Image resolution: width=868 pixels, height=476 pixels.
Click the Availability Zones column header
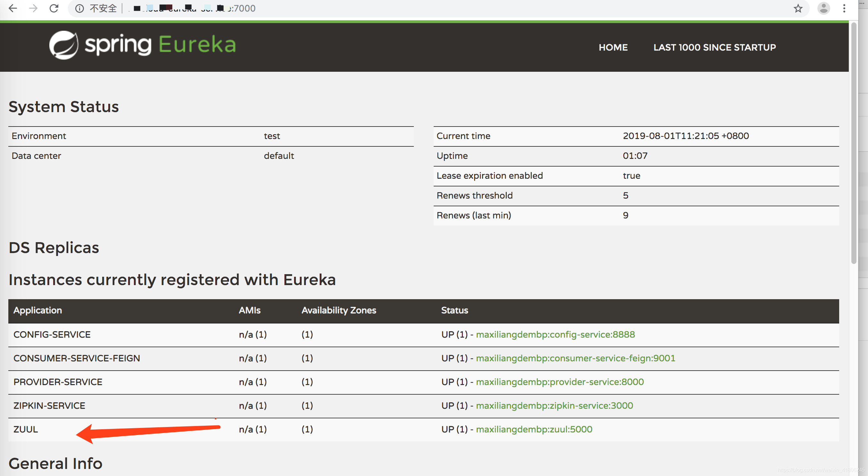(339, 310)
